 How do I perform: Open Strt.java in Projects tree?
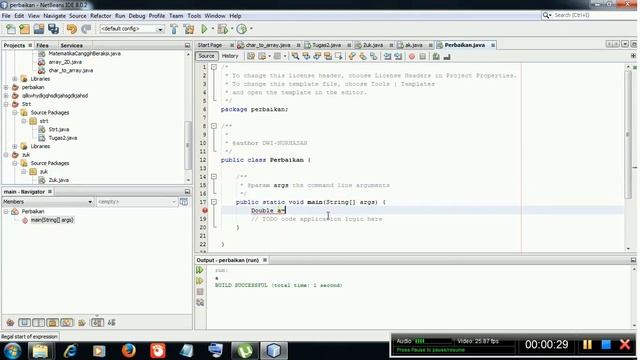(x=59, y=129)
